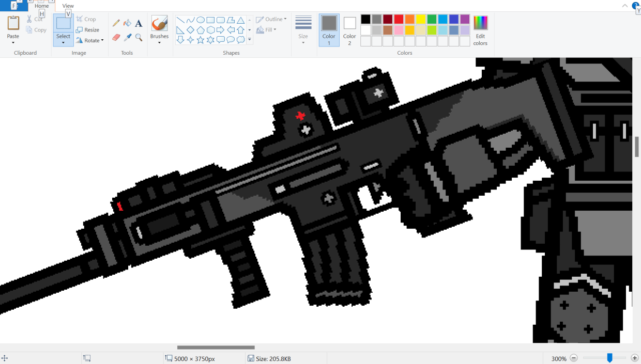Select the Eraser tool
This screenshot has width=641, height=364.
(116, 37)
